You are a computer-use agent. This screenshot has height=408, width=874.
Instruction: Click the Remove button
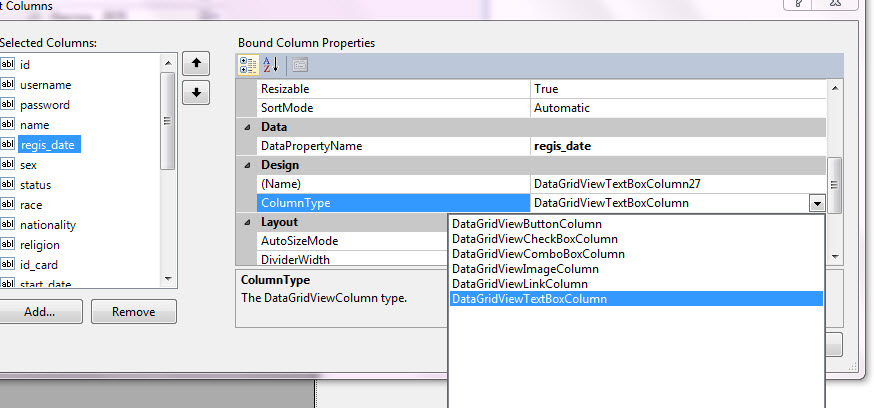click(x=133, y=312)
